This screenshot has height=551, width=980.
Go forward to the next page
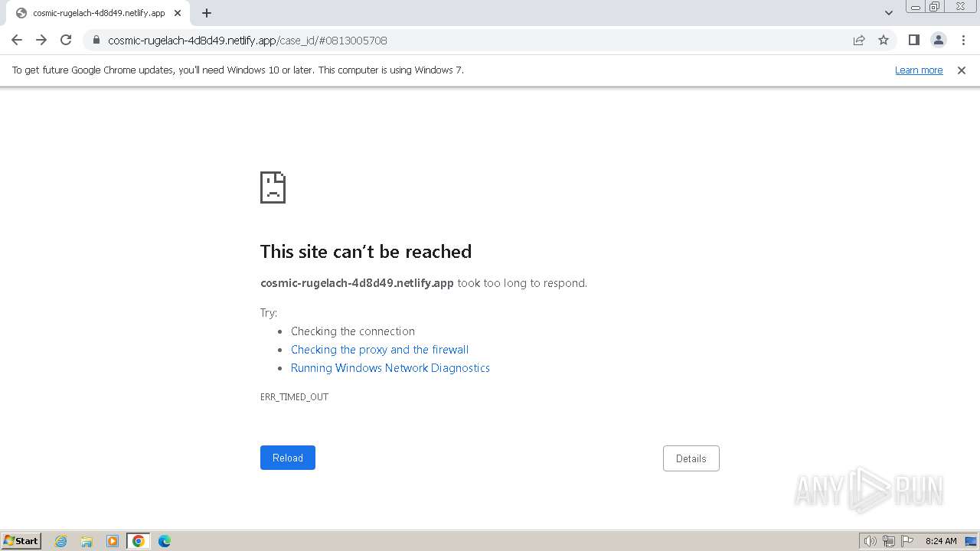point(41,40)
